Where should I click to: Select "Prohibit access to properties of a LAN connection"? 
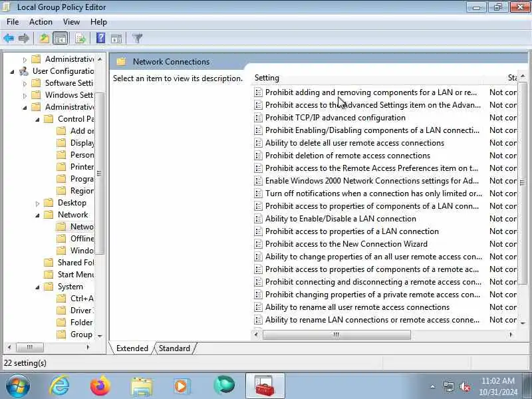coord(352,231)
